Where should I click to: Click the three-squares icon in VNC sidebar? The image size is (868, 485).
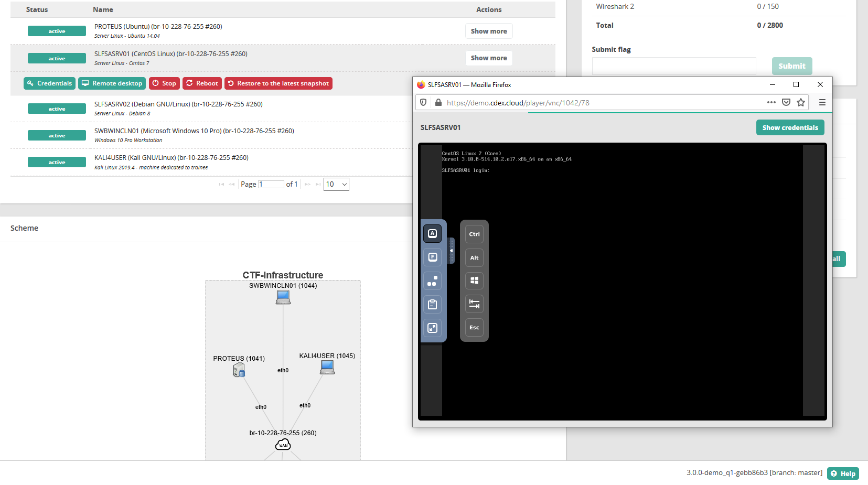tap(432, 281)
